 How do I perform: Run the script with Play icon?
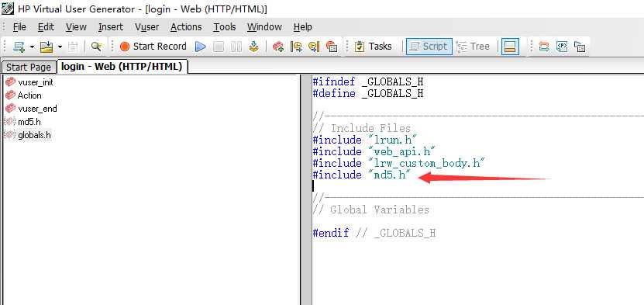pyautogui.click(x=201, y=47)
